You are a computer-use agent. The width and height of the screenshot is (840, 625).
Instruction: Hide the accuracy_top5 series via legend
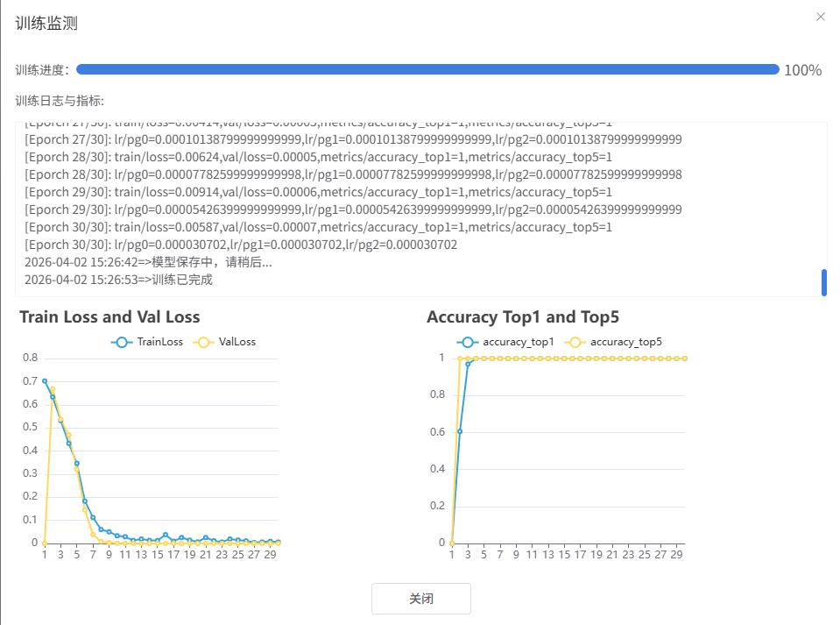[x=614, y=342]
